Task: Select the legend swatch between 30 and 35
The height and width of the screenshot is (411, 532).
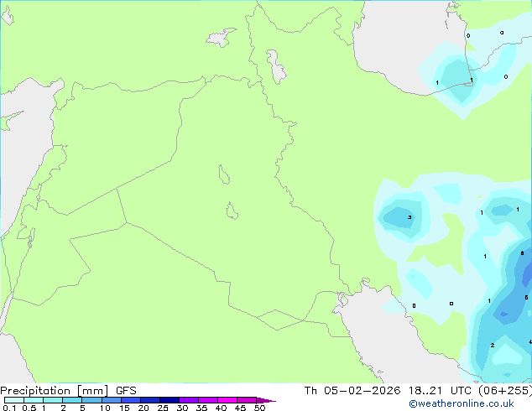Action: tap(189, 400)
